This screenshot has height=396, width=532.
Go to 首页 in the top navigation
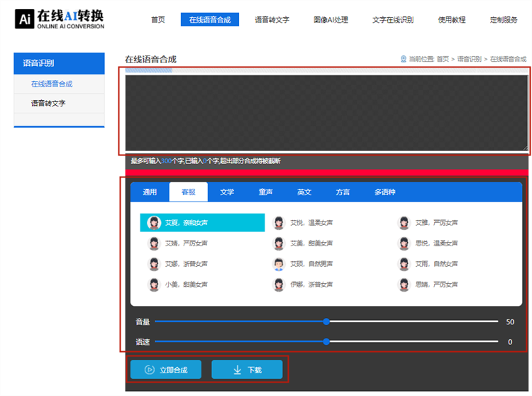158,20
